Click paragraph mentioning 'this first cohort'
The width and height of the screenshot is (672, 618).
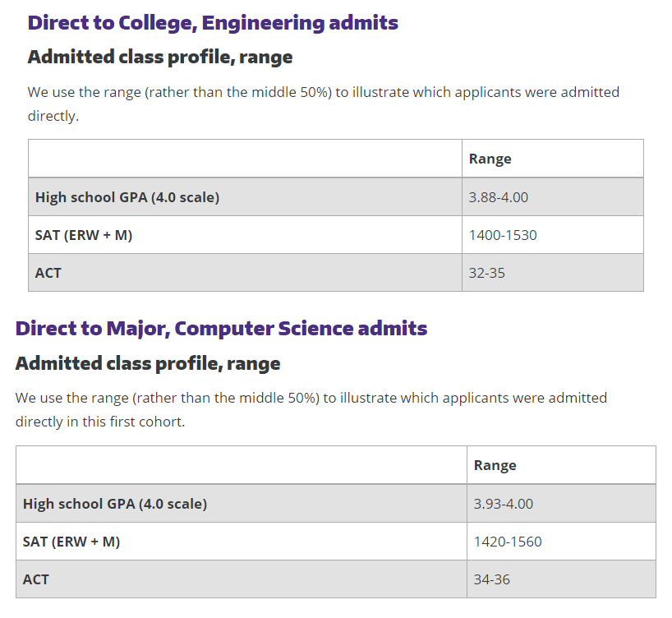point(311,409)
